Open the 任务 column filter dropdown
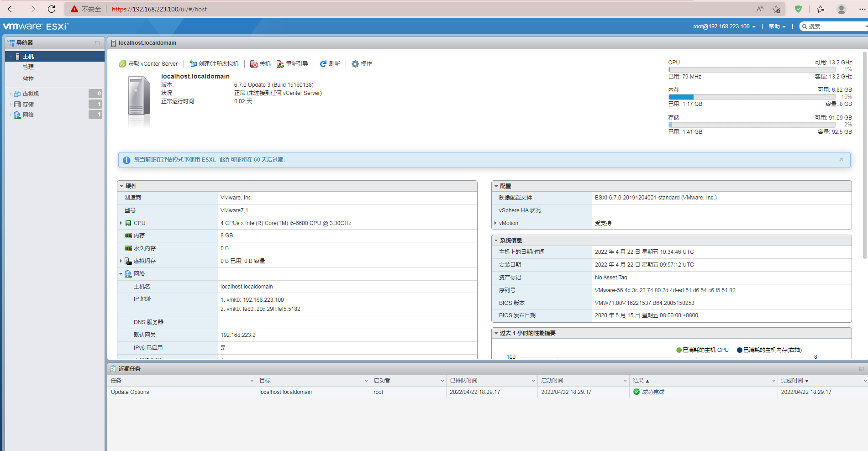 252,380
